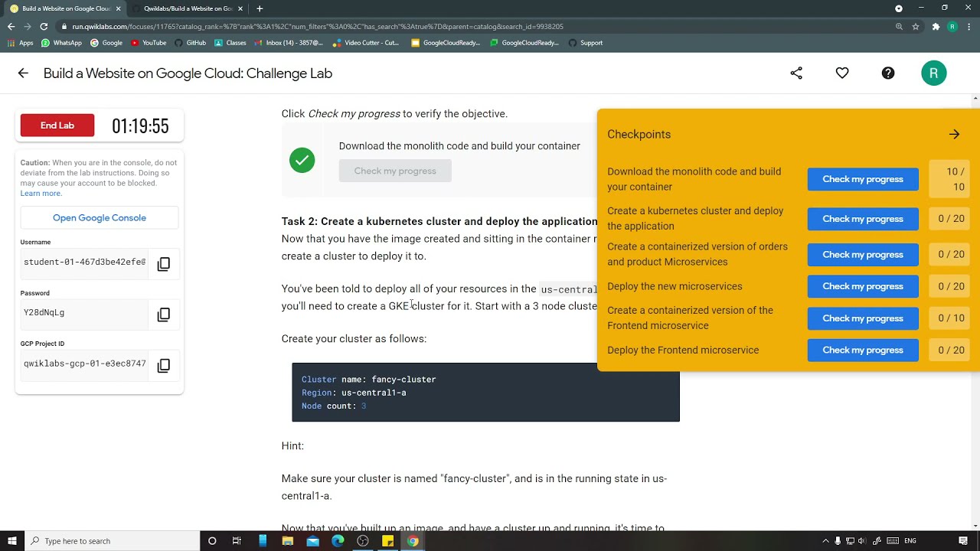Click Open Google Console button
This screenshot has height=551, width=980.
(100, 218)
